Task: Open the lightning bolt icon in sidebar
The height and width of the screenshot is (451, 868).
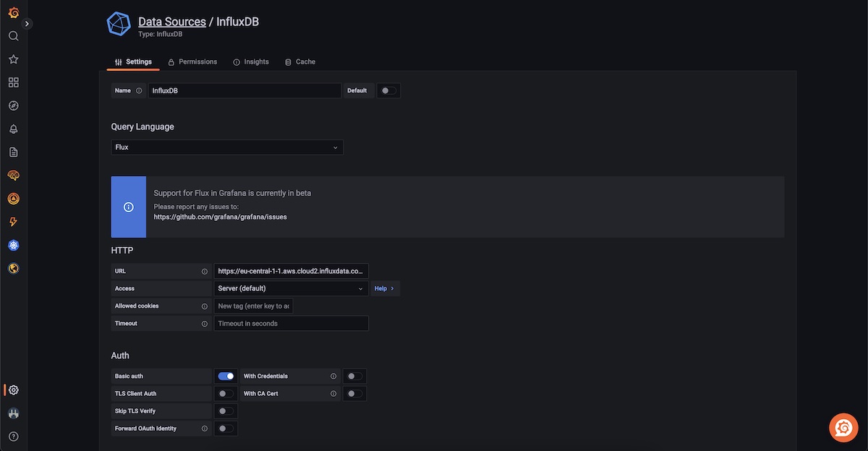Action: point(13,222)
